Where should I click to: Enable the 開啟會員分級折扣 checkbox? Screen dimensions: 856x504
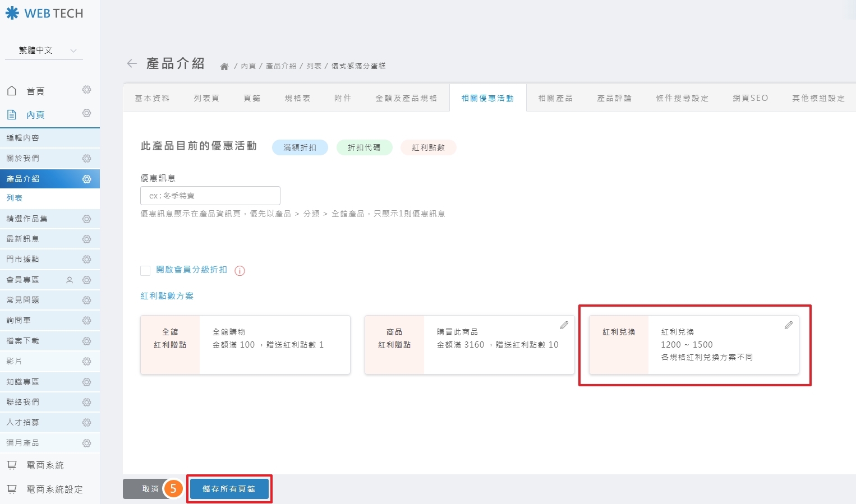coord(145,270)
